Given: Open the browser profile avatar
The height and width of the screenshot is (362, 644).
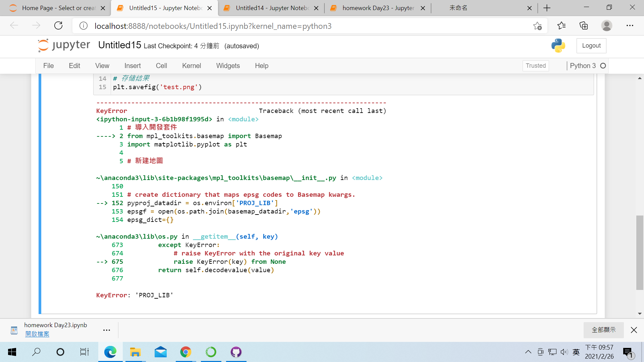Looking at the screenshot, I should (x=606, y=26).
